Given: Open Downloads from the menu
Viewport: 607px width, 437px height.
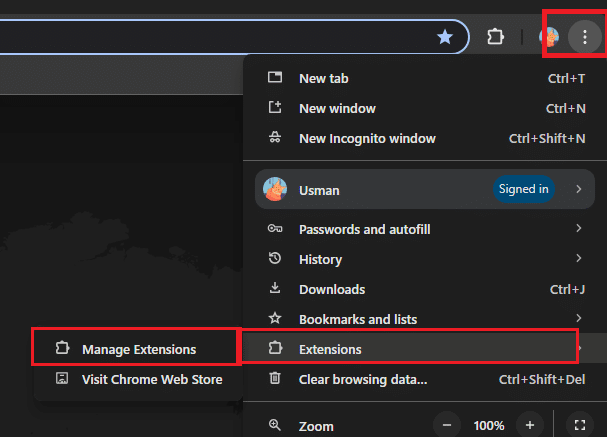Looking at the screenshot, I should pyautogui.click(x=330, y=289).
